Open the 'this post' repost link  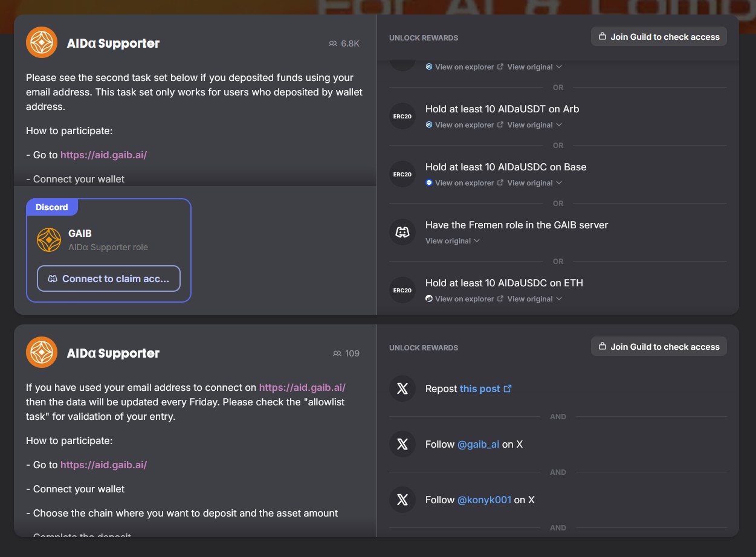pos(485,388)
